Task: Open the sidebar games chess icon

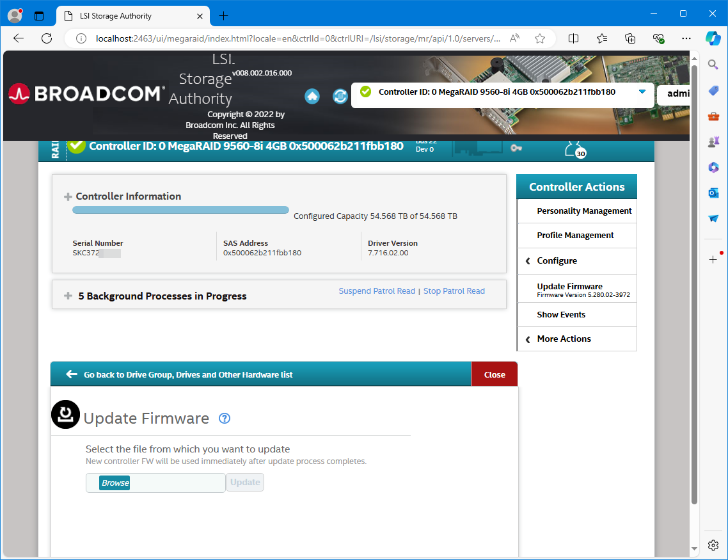Action: (713, 141)
